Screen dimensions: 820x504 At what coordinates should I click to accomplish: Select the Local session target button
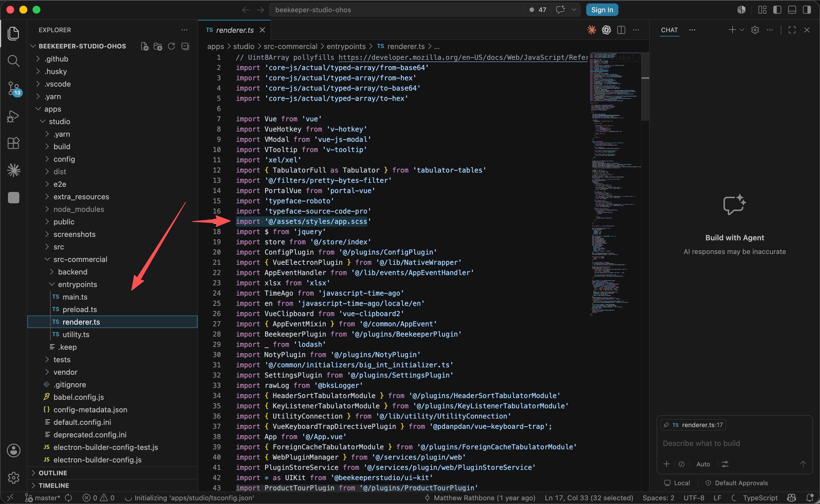(677, 483)
